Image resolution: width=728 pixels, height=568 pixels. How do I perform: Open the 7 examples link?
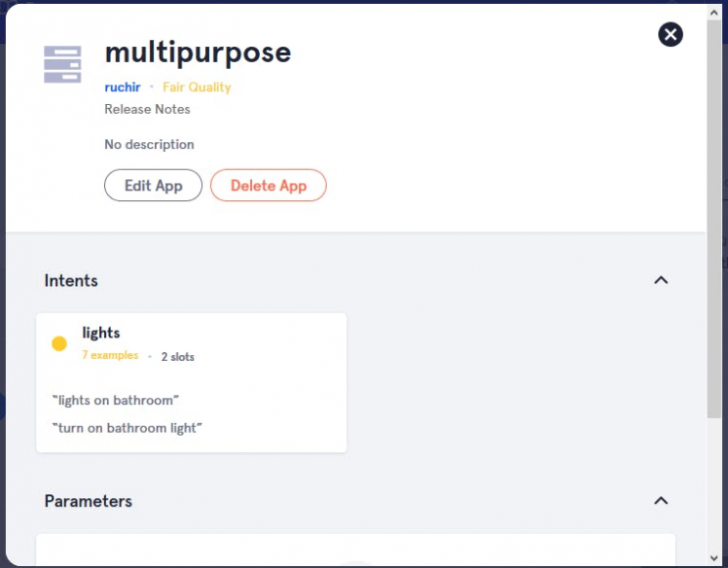pos(110,356)
